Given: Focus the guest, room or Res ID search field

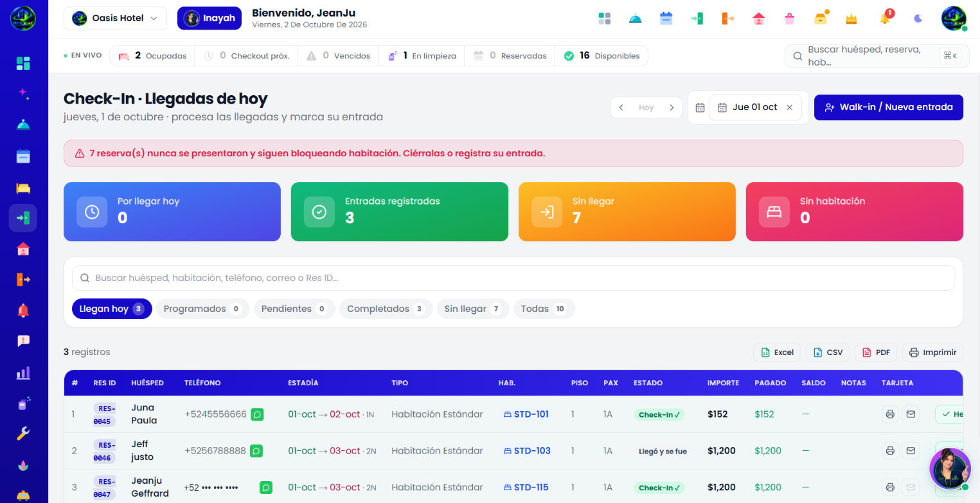Looking at the screenshot, I should [x=513, y=278].
